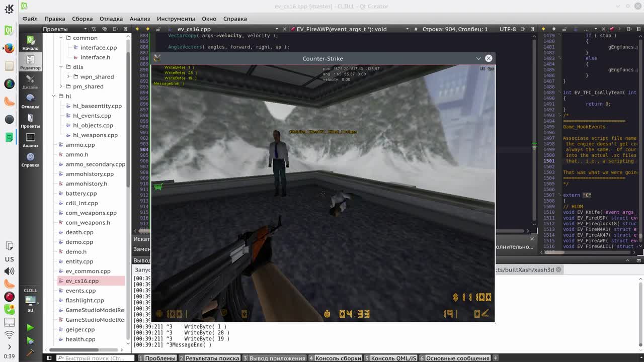Image resolution: width=644 pixels, height=362 pixels.
Task: Open Отладка mode from the left sidebar
Action: click(x=30, y=101)
